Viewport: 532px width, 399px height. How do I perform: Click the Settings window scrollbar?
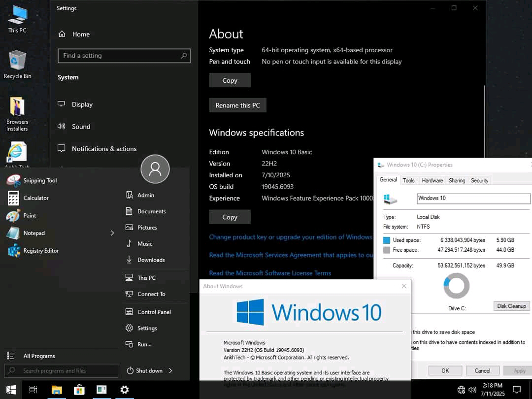pos(484,122)
